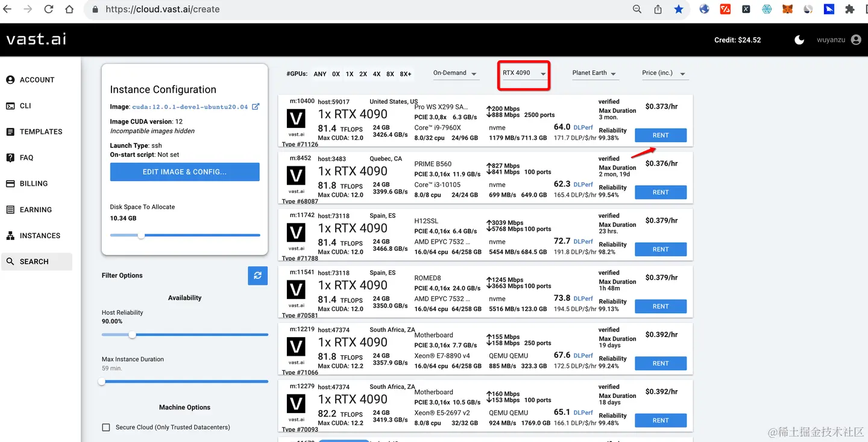Click the m:10400 machine ID label
The height and width of the screenshot is (442, 868).
[x=302, y=101]
